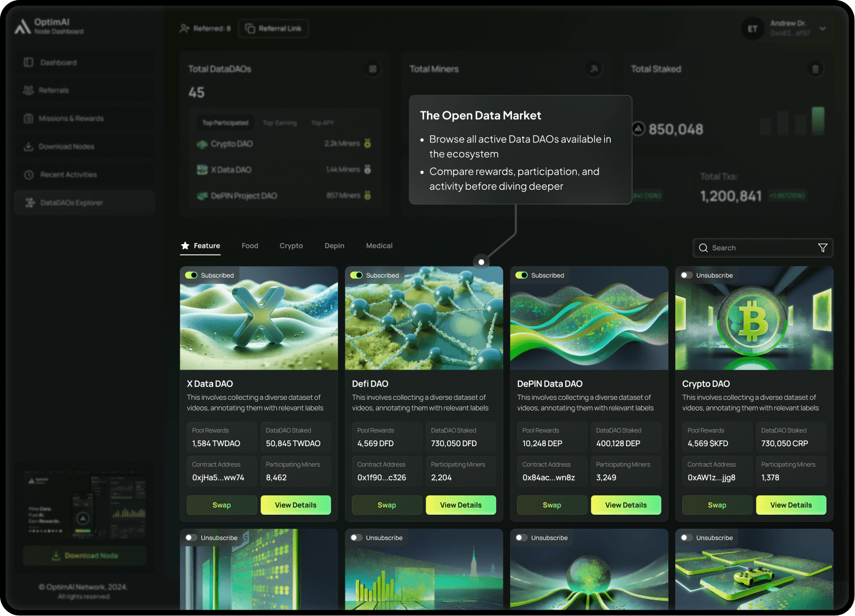Click View Details for DePIN Data DAO

(625, 505)
